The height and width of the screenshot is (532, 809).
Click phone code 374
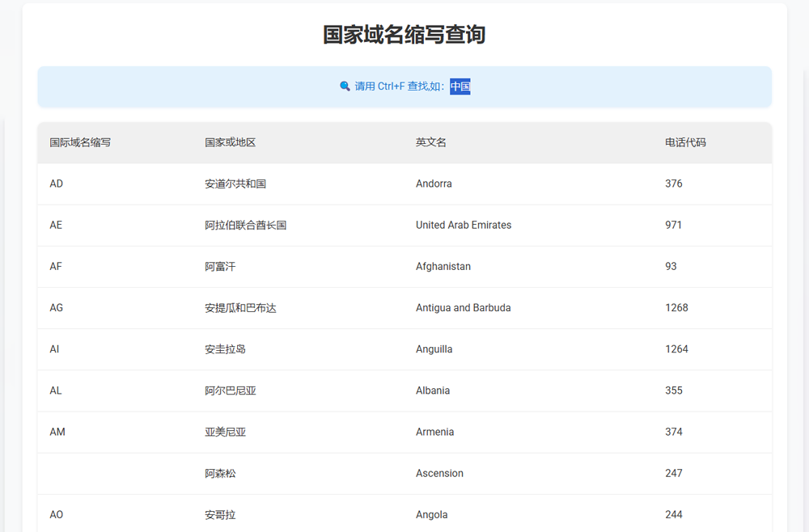(x=674, y=432)
